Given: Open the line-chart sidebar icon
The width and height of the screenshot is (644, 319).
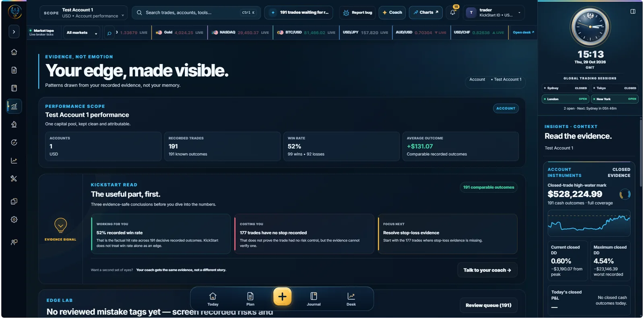Looking at the screenshot, I should click(x=14, y=161).
